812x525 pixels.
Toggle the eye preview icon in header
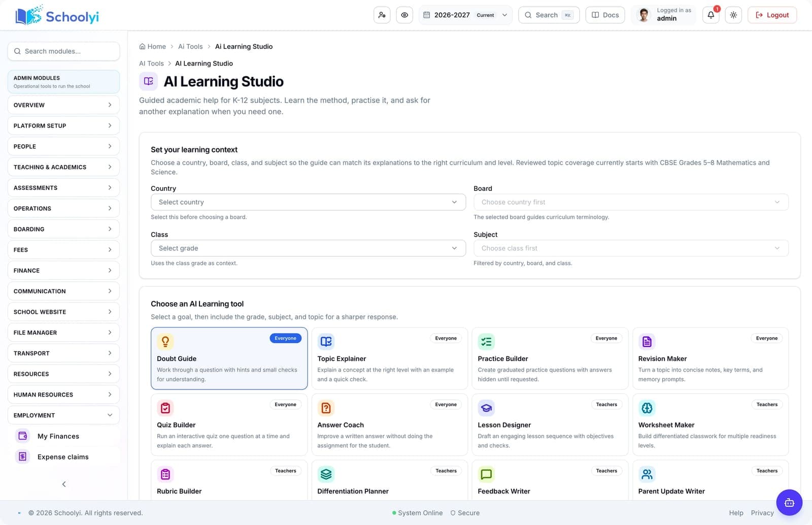coord(404,15)
